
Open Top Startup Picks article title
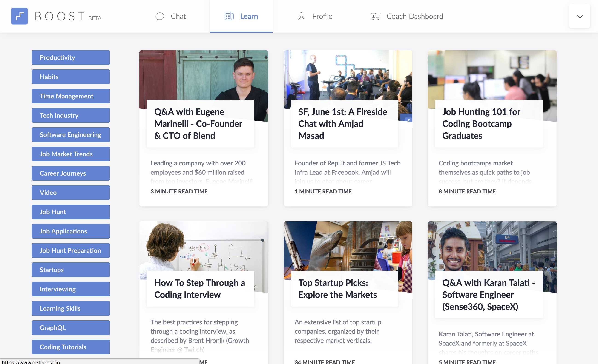pyautogui.click(x=337, y=289)
